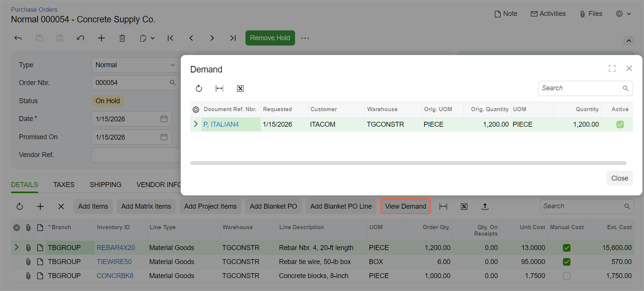This screenshot has width=644, height=291.
Task: Refresh the Demand dialog grid
Action: [199, 88]
